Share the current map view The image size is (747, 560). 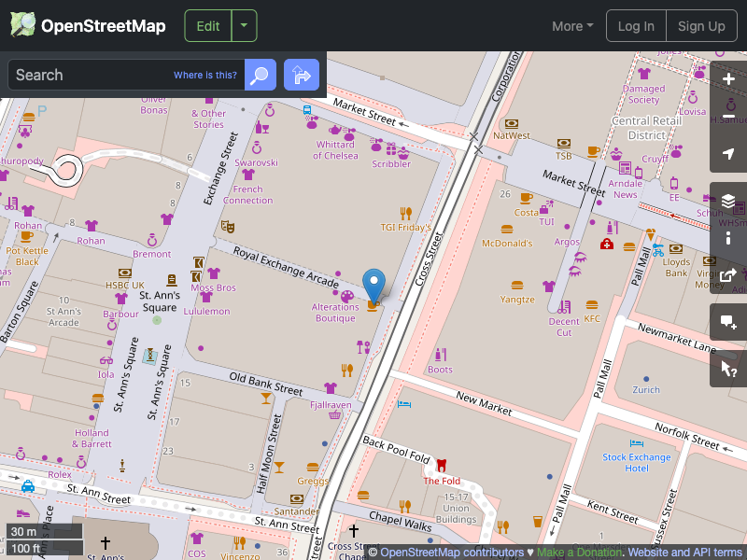728,275
